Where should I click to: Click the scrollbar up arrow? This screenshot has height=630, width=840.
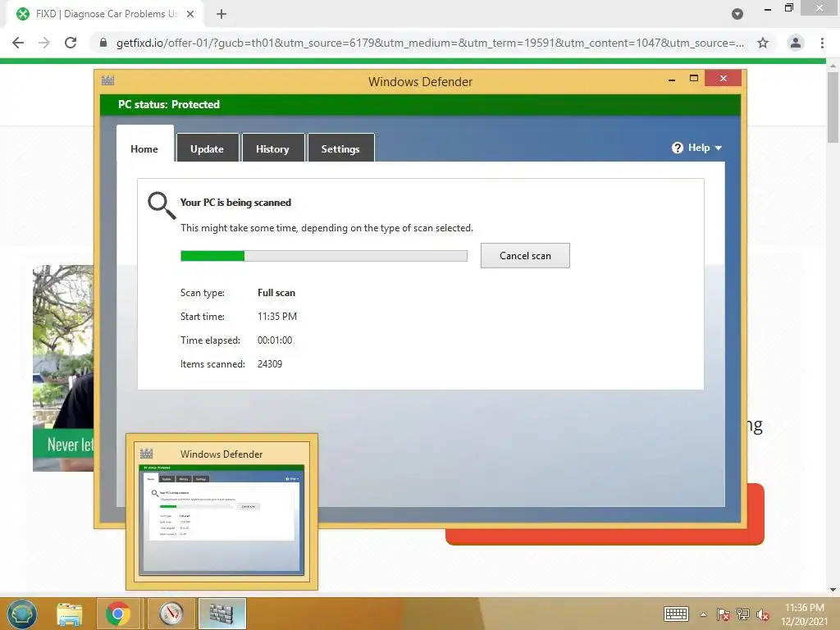click(x=833, y=66)
